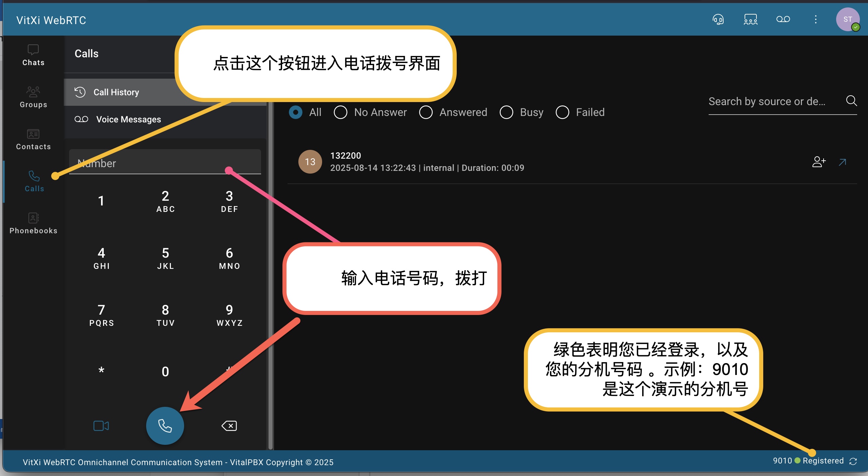Image resolution: width=868 pixels, height=476 pixels.
Task: Refresh registration status icon in footer
Action: coord(853,461)
